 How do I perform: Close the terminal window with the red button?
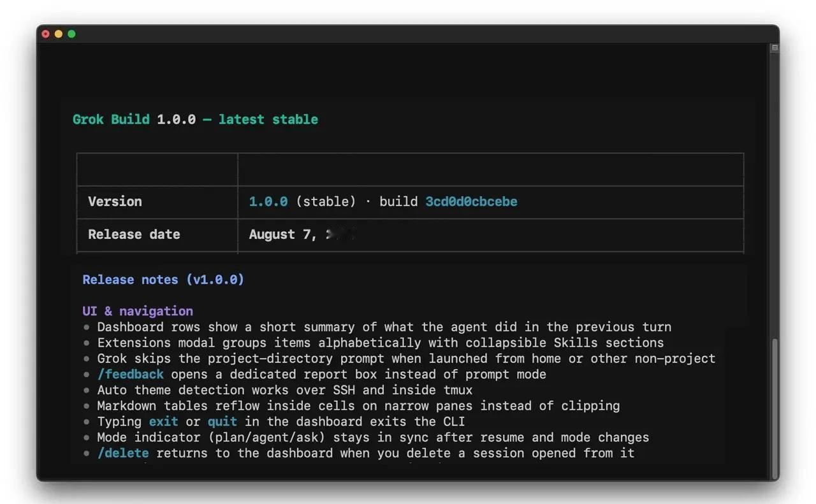45,34
